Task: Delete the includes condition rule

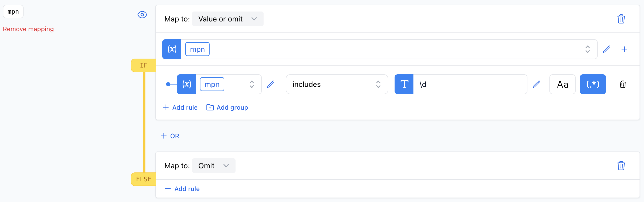Action: 623,84
